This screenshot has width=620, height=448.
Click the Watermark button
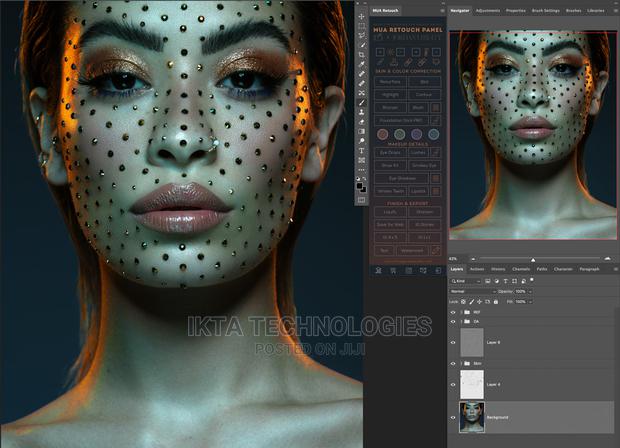pyautogui.click(x=412, y=251)
